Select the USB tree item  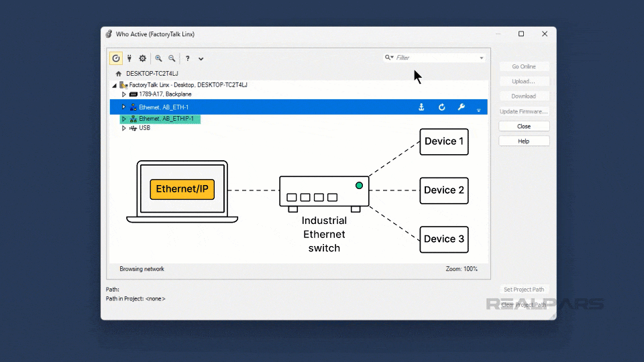point(145,128)
